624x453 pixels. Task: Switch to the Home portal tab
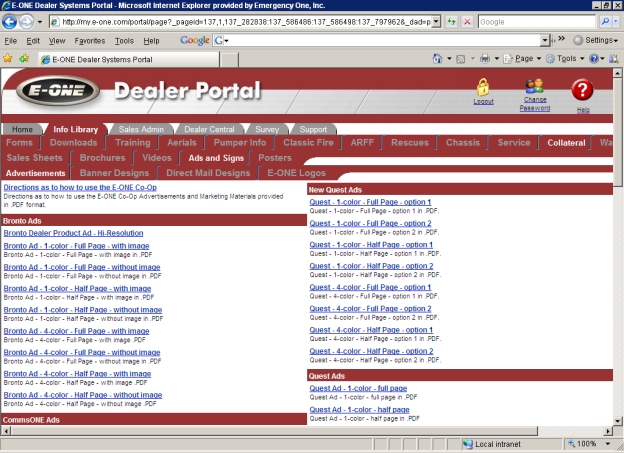(x=22, y=129)
